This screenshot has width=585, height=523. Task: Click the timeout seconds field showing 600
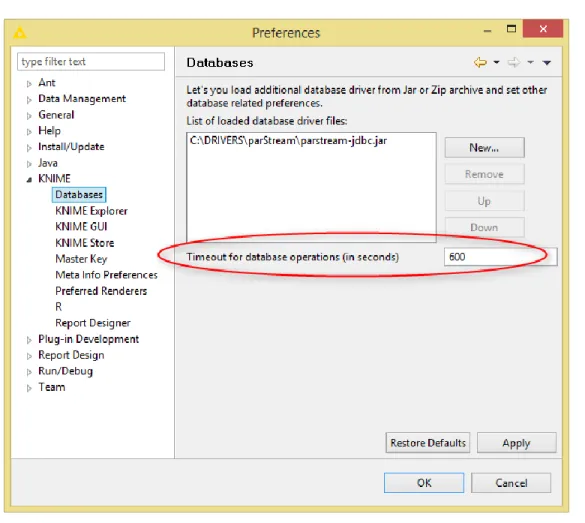[501, 257]
